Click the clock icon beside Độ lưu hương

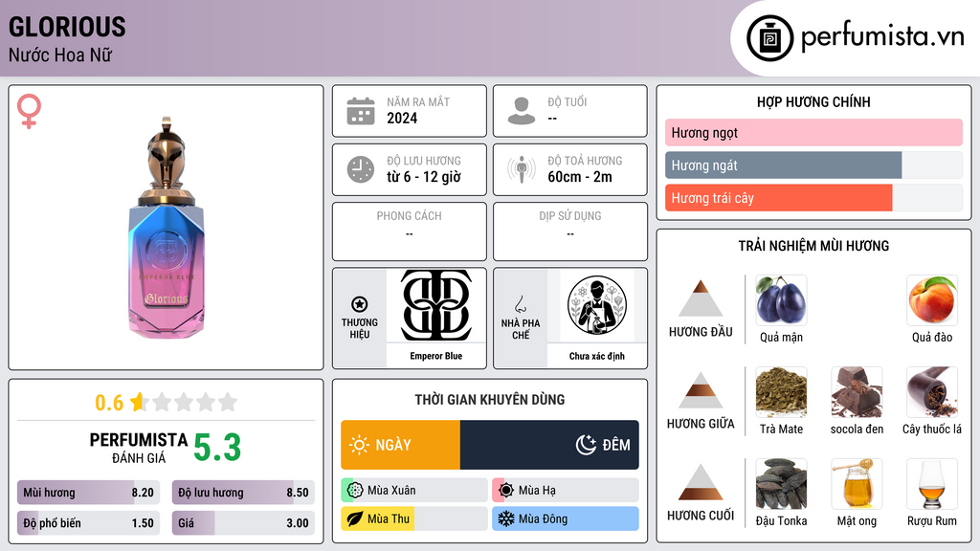361,169
